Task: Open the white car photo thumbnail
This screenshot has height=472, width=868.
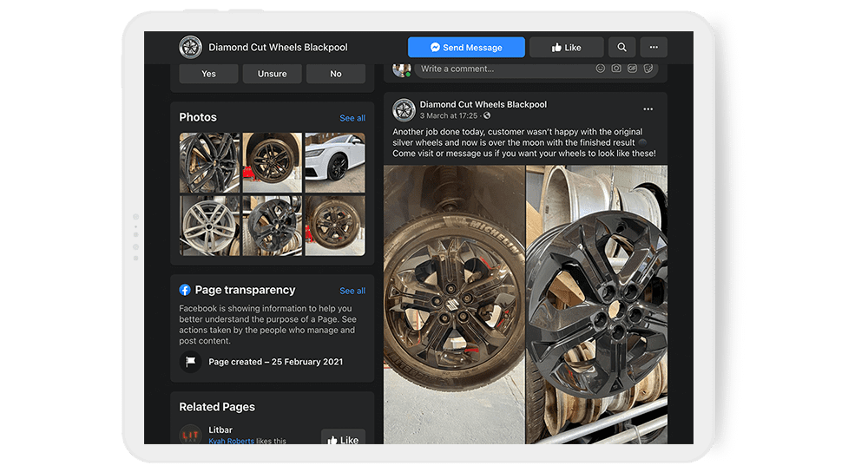Action: [x=335, y=162]
